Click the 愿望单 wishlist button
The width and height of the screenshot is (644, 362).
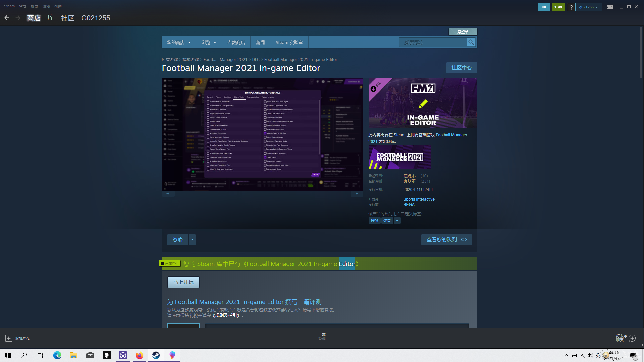463,32
